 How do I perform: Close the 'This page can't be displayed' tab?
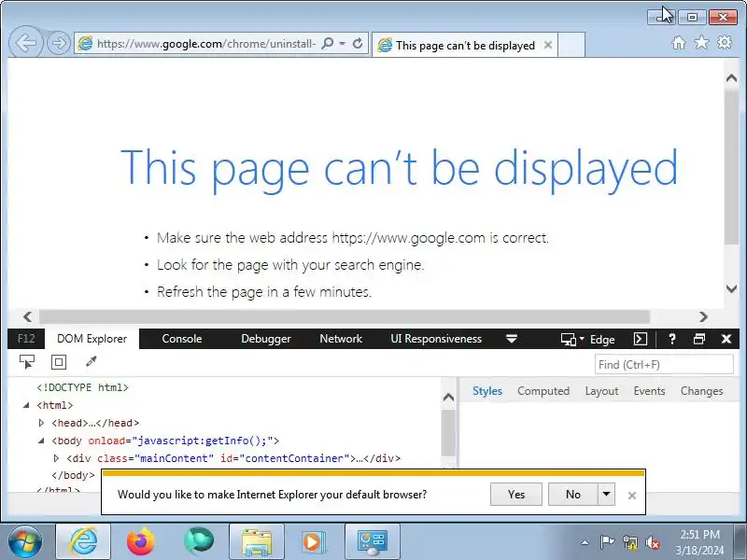coord(548,45)
